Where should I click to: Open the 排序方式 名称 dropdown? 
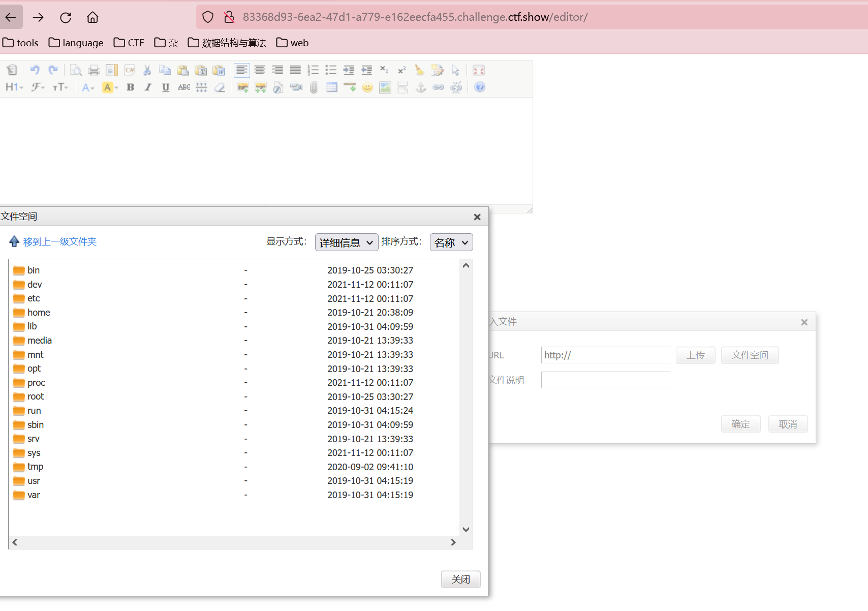point(451,242)
